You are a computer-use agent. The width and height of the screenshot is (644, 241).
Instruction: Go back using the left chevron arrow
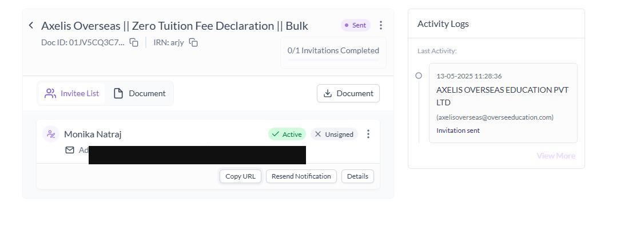coord(31,26)
